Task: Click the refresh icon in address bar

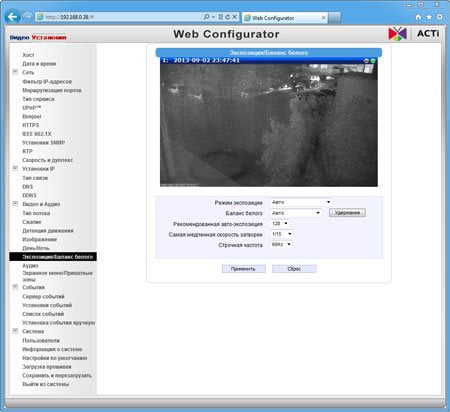Action: tap(228, 17)
